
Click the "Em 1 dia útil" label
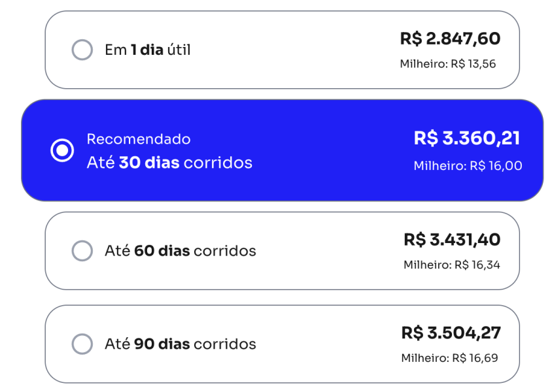pos(148,50)
